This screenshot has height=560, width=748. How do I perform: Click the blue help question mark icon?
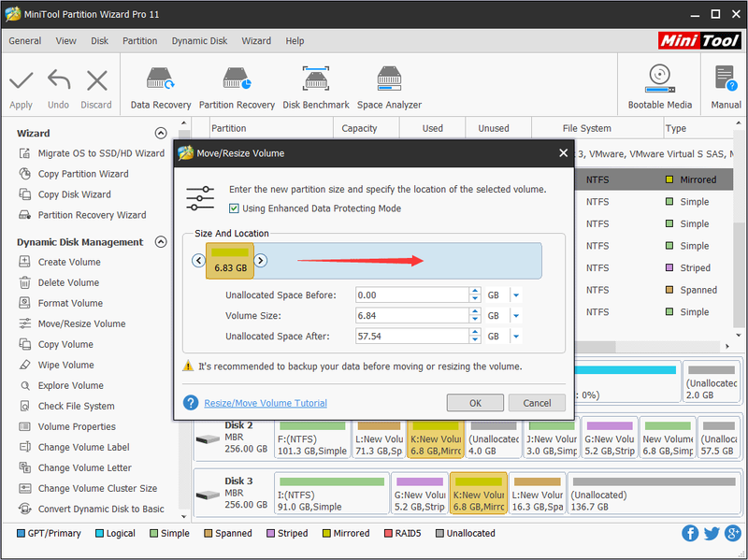tap(191, 403)
